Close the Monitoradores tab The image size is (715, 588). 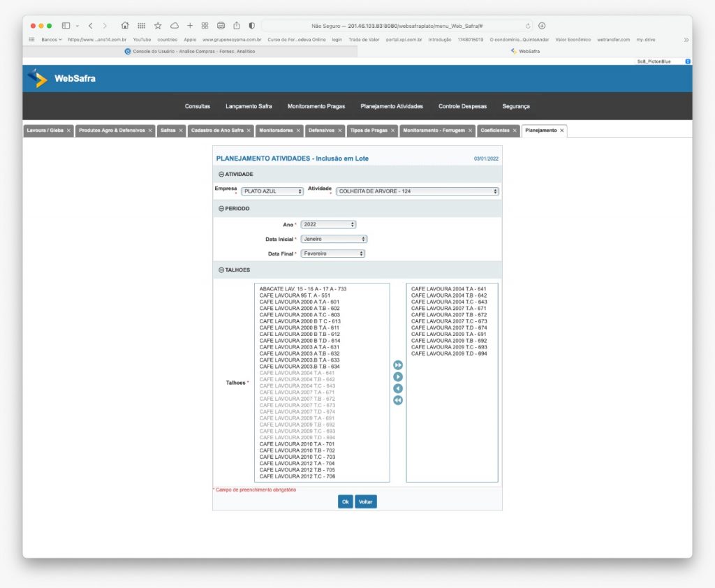pos(298,131)
